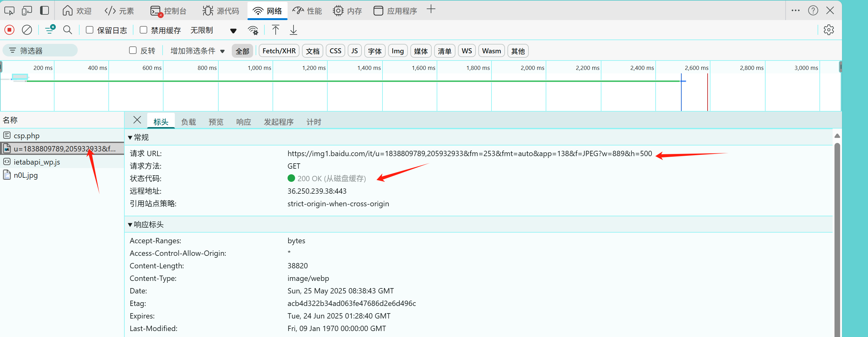Open the 计时 timing tab
Viewport: 868px width, 337px height.
click(x=314, y=122)
